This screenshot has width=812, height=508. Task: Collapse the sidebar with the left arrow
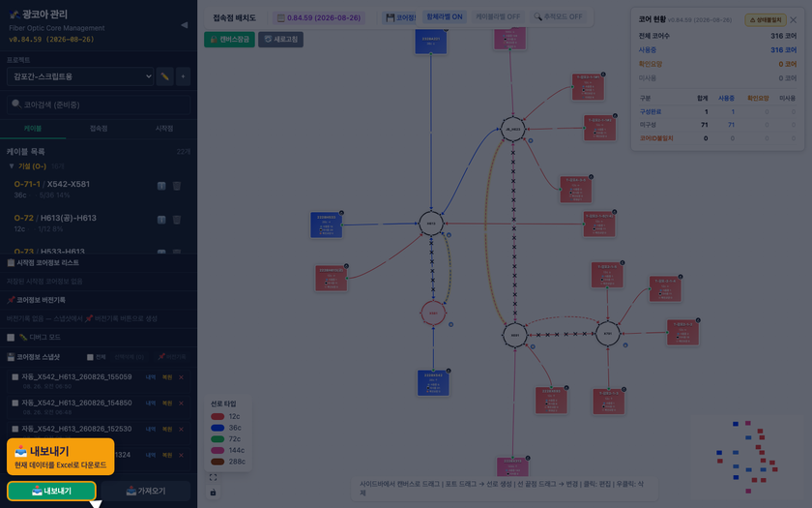[185, 25]
